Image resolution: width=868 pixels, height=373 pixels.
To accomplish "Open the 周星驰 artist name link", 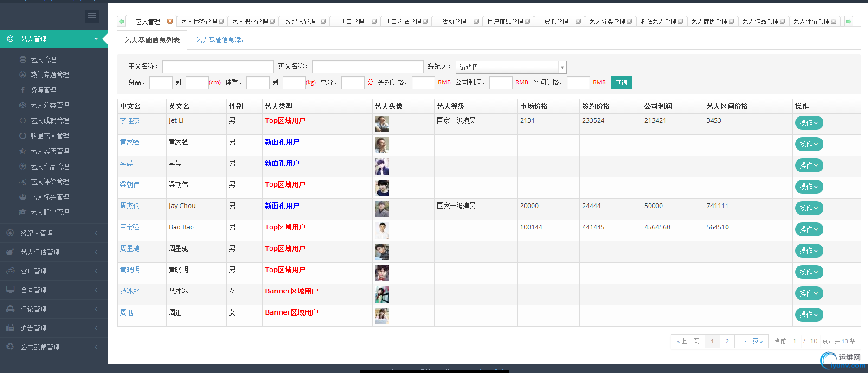I will 129,248.
